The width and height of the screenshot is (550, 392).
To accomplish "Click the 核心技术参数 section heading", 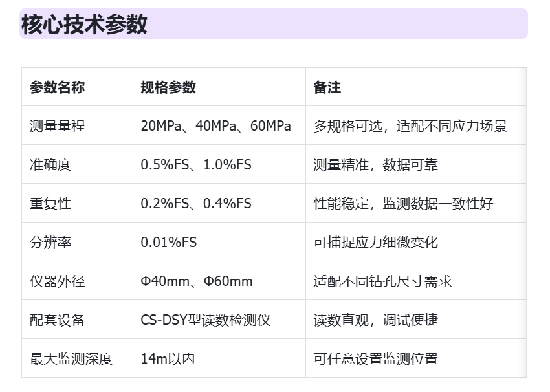I will 84,24.
